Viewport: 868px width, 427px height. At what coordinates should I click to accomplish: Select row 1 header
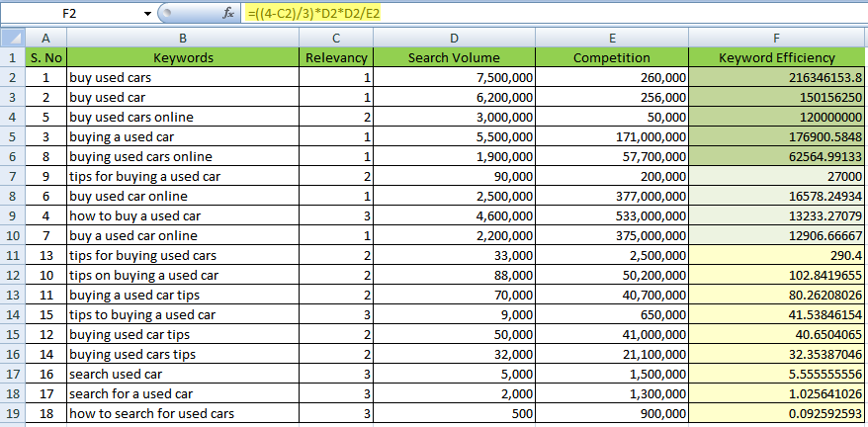click(x=12, y=57)
